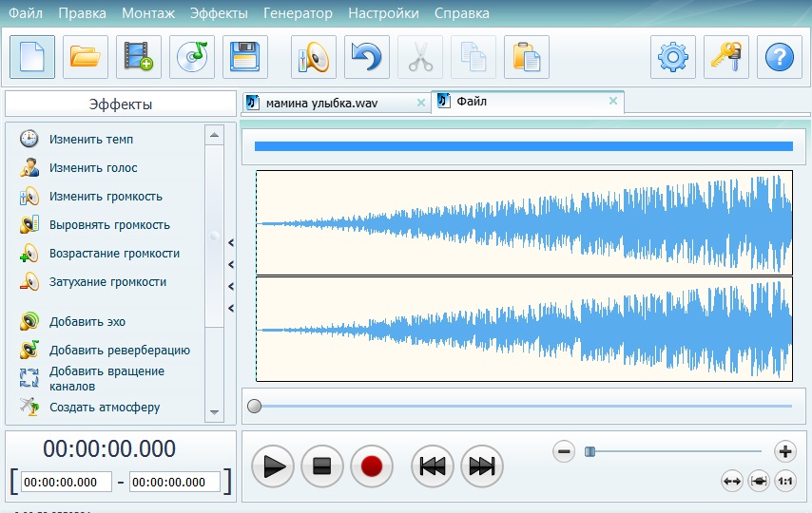This screenshot has height=513, width=812.
Task: Apply the Добавить эхо effect
Action: click(x=87, y=322)
